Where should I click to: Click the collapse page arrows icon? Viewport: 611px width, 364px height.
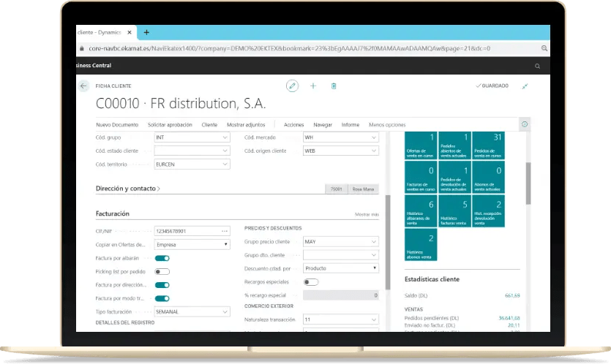[x=525, y=86]
